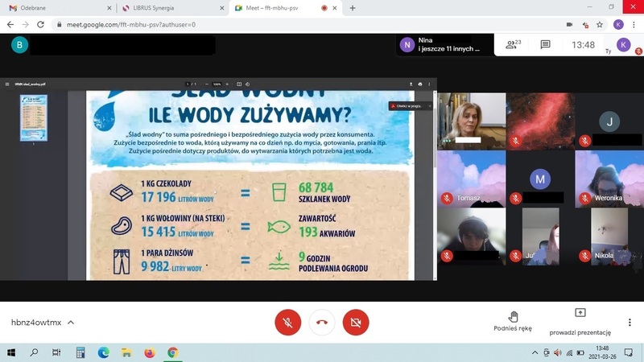This screenshot has height=362, width=644.
Task: Click the PDF page thumbnail
Action: click(34, 117)
